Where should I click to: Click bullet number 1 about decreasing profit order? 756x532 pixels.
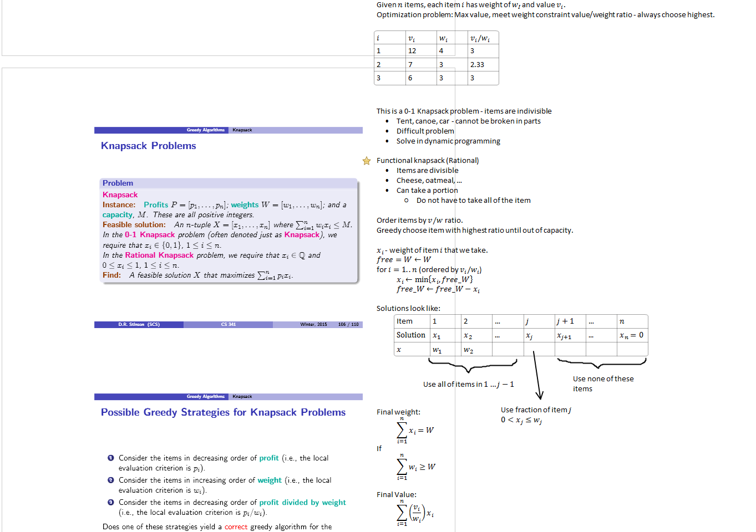[x=110, y=458]
